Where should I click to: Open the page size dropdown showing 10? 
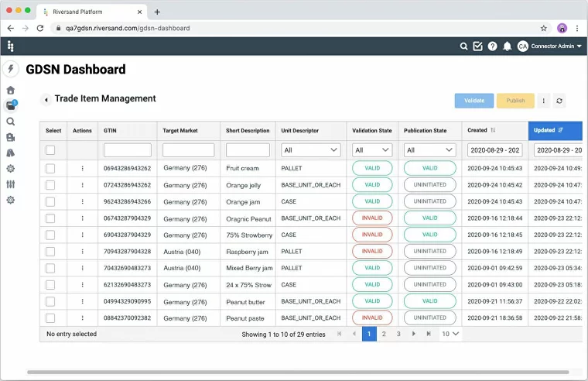click(x=450, y=334)
